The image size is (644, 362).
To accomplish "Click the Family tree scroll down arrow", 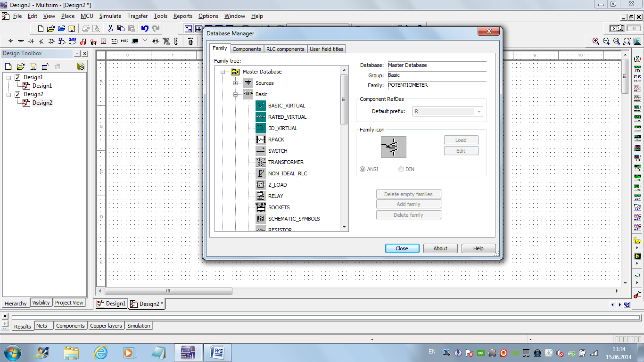I will click(344, 227).
